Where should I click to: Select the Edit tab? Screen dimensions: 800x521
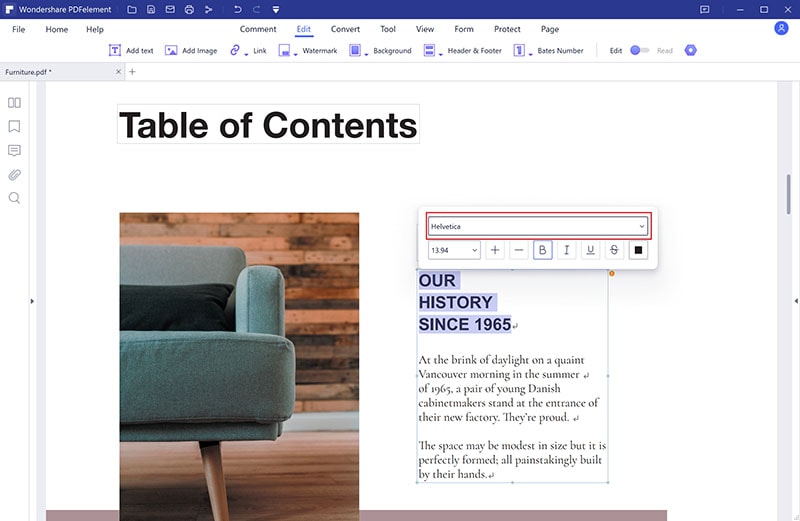tap(304, 29)
